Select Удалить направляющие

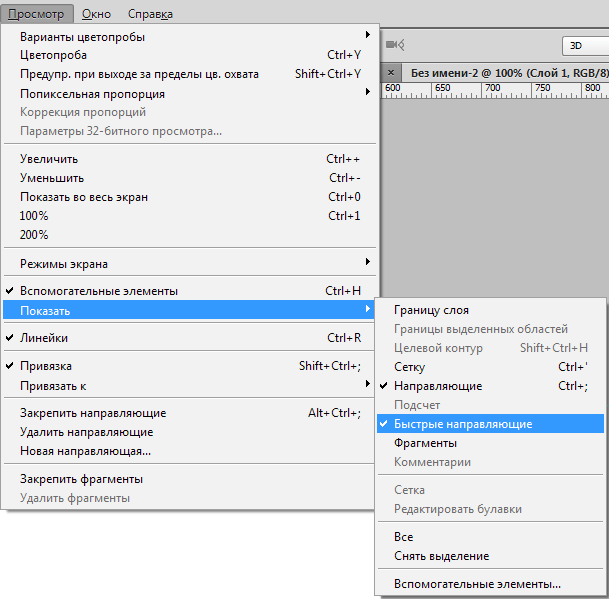[188, 432]
